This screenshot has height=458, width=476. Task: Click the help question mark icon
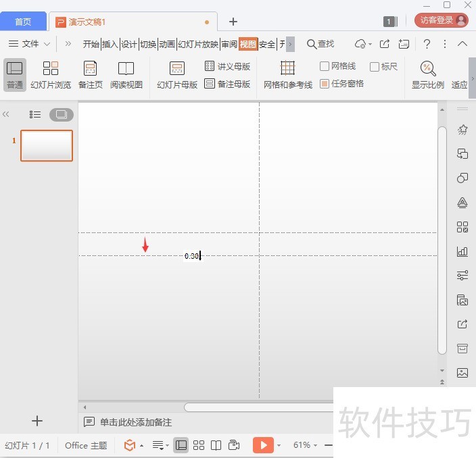tap(427, 44)
